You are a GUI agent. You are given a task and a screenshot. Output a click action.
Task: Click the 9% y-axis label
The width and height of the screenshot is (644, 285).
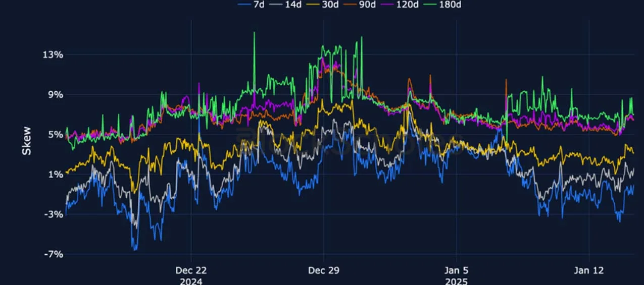click(55, 94)
